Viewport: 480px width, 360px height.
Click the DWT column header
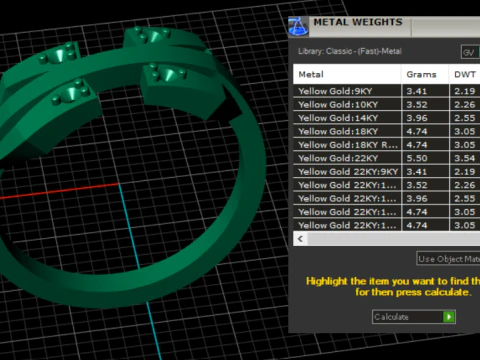coord(465,74)
